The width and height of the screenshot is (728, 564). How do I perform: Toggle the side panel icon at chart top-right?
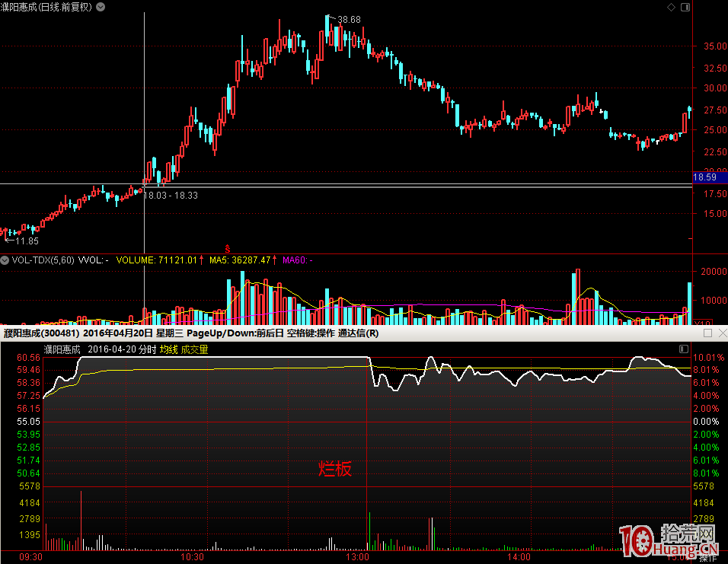point(685,7)
